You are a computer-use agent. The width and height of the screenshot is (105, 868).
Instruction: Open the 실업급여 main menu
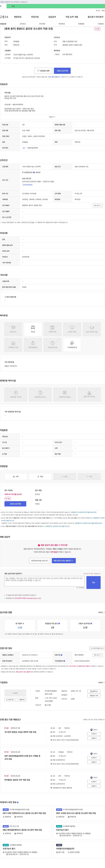pyautogui.click(x=52, y=17)
